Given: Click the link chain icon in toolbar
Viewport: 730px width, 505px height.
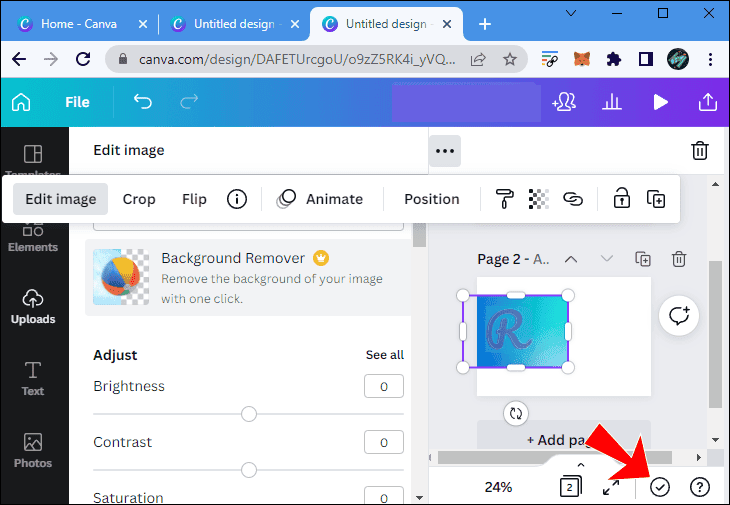Looking at the screenshot, I should tap(572, 199).
